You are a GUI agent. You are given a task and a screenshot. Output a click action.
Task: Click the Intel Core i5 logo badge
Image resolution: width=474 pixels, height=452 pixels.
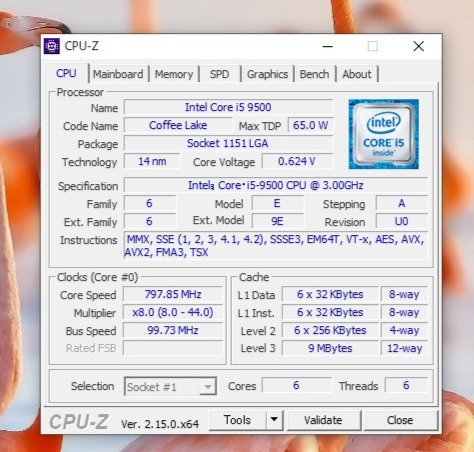point(384,134)
